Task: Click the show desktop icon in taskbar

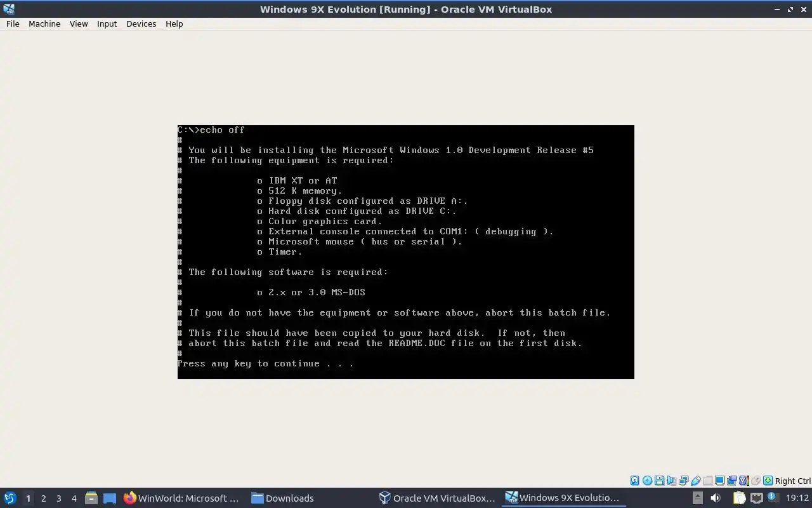Action: point(110,498)
